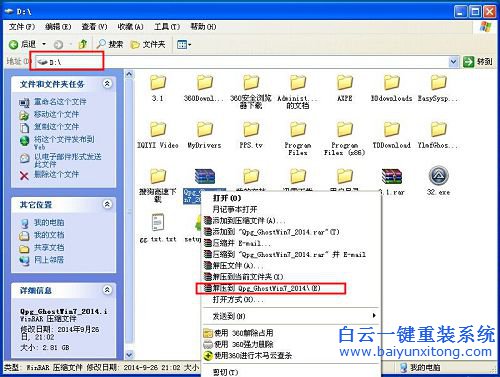Image resolution: width=500 pixels, height=377 pixels.
Task: Click the Forward arrow icon
Action: coord(58,44)
